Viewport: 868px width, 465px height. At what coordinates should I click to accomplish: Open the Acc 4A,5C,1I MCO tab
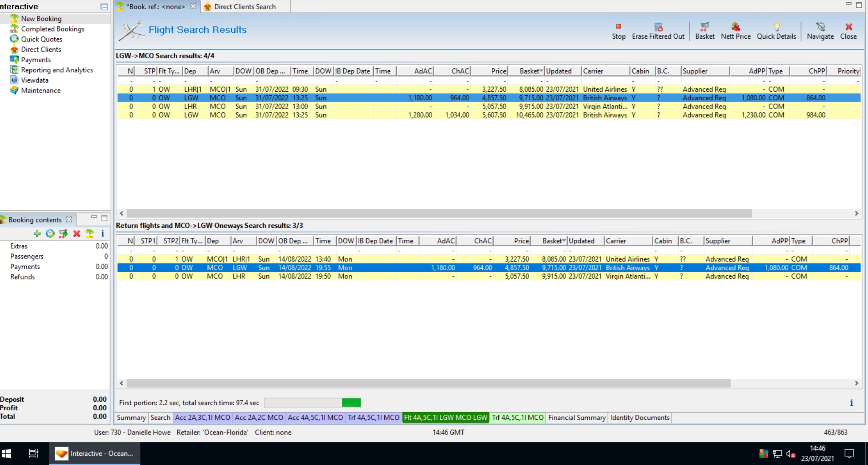(x=315, y=418)
